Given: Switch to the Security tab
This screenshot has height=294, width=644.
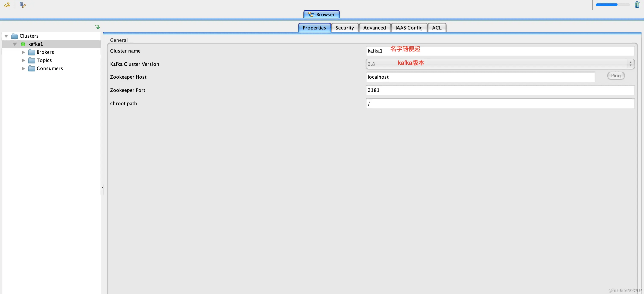Looking at the screenshot, I should click(x=344, y=28).
